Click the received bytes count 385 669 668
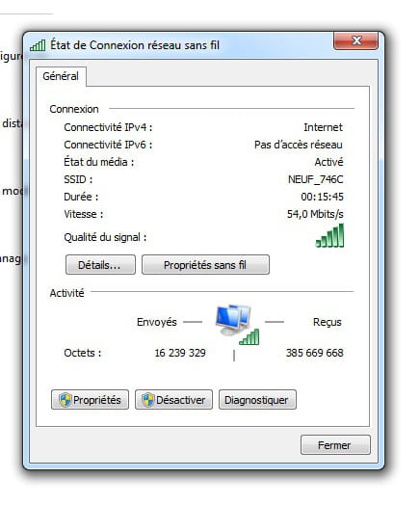This screenshot has width=420, height=505. [x=314, y=353]
